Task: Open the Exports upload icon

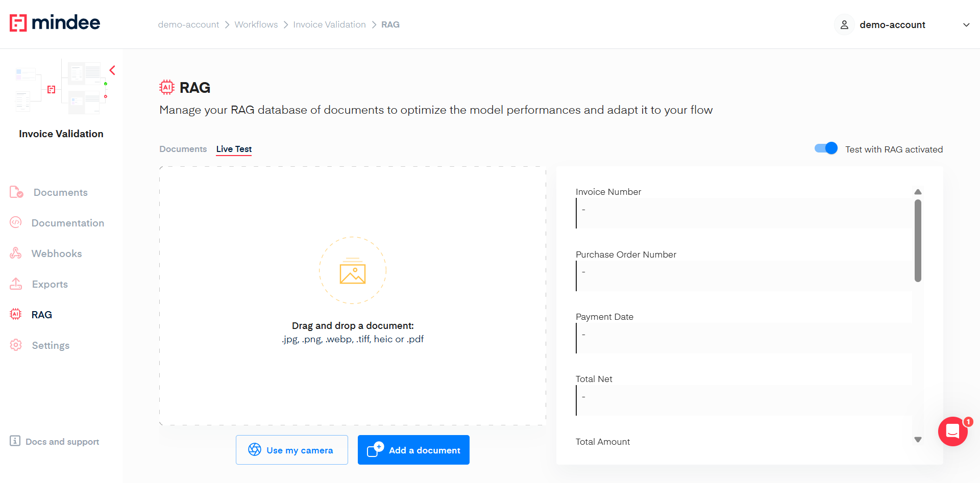Action: click(x=16, y=284)
